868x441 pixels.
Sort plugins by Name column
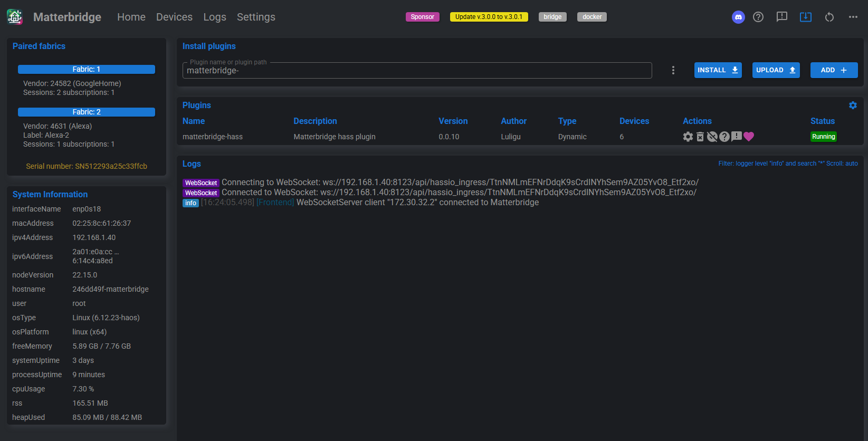click(x=194, y=121)
